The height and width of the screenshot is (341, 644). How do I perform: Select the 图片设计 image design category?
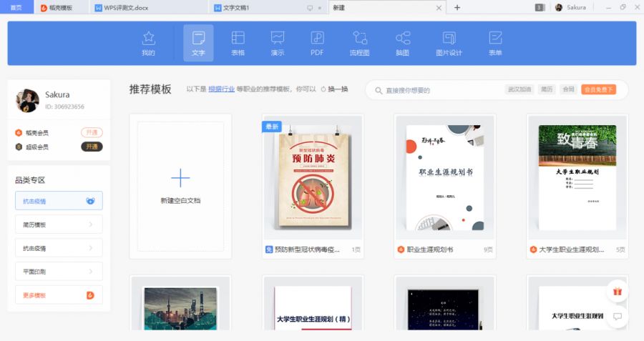449,43
